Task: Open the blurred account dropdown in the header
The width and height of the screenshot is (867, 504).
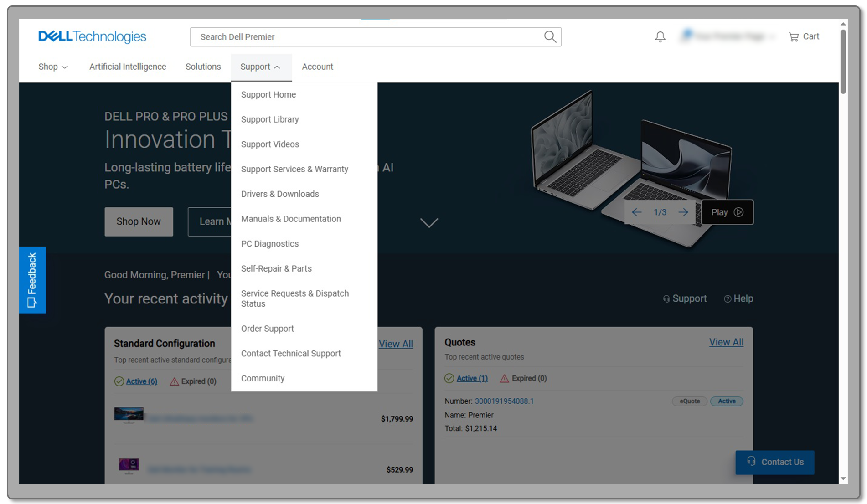Action: point(728,36)
